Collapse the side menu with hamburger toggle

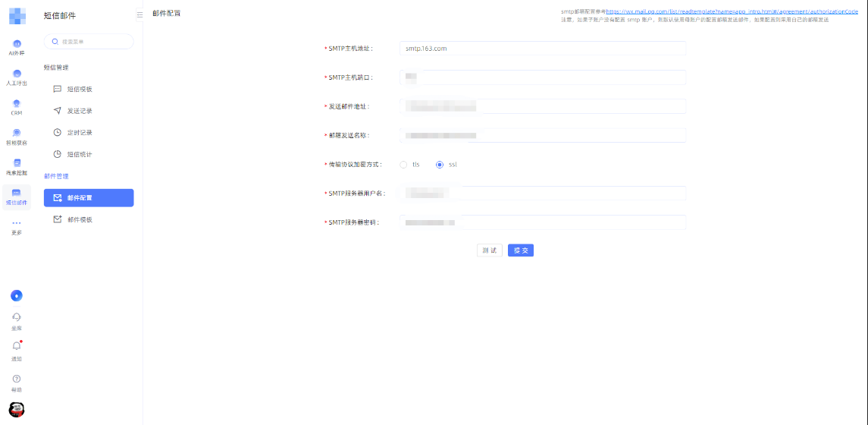coord(139,14)
